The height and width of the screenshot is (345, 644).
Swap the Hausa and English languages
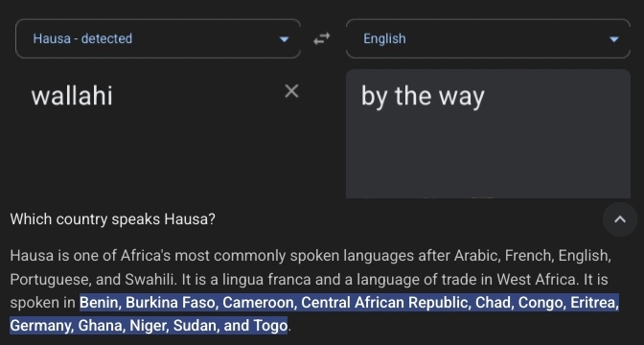pos(322,38)
